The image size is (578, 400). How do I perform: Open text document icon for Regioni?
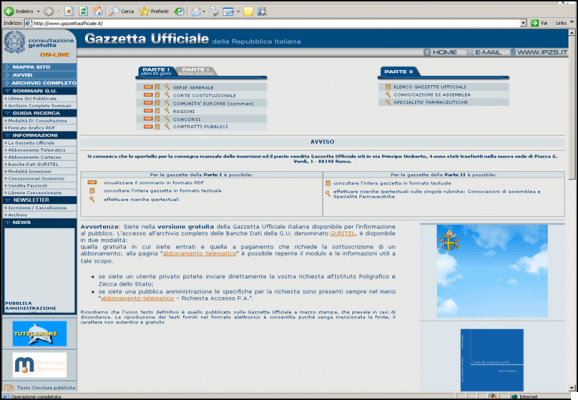(x=157, y=111)
